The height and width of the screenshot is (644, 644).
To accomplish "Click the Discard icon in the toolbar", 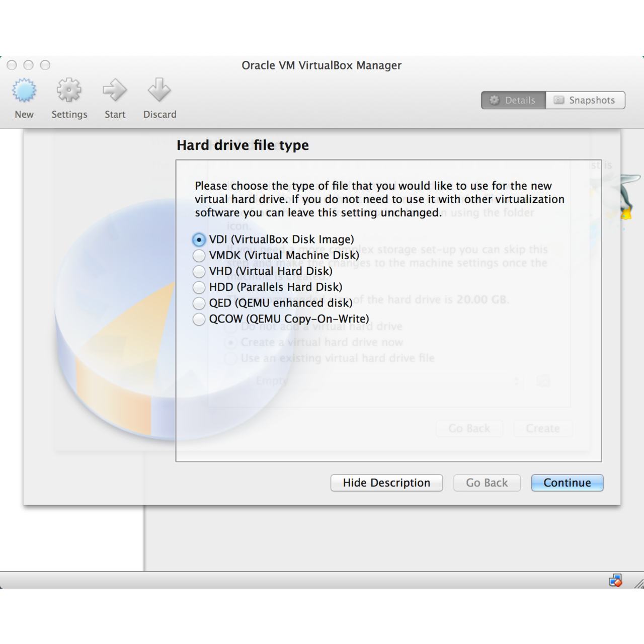I will point(159,92).
